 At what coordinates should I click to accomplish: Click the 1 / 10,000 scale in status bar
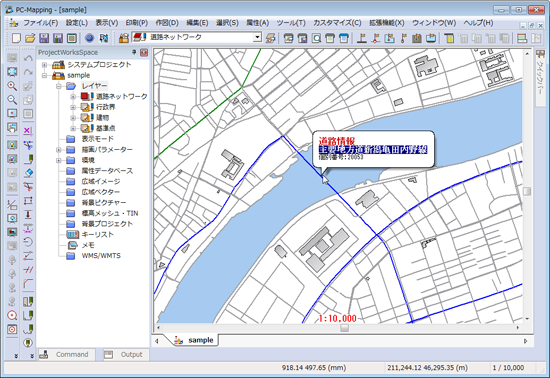tap(508, 367)
